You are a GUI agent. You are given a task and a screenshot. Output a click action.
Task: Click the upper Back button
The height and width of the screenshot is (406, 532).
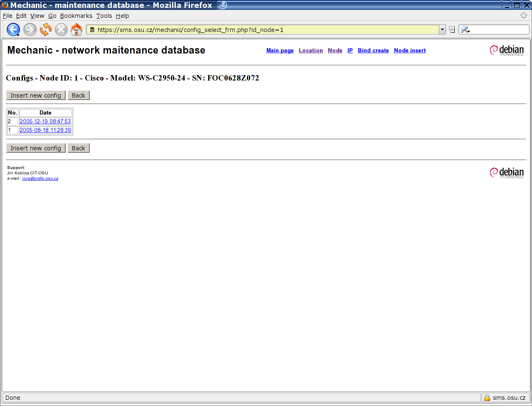click(79, 95)
